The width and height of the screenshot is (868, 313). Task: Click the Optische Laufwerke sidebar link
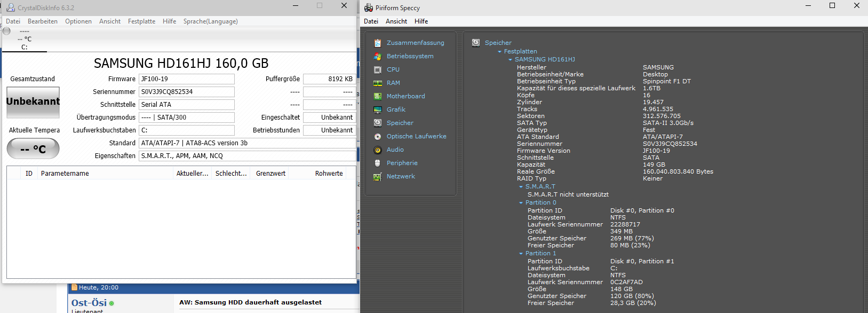pyautogui.click(x=417, y=136)
